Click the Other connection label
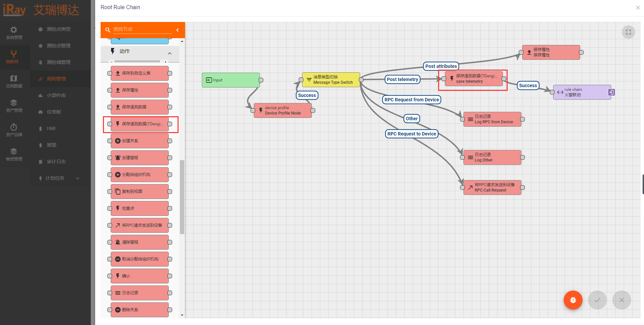 click(x=411, y=119)
